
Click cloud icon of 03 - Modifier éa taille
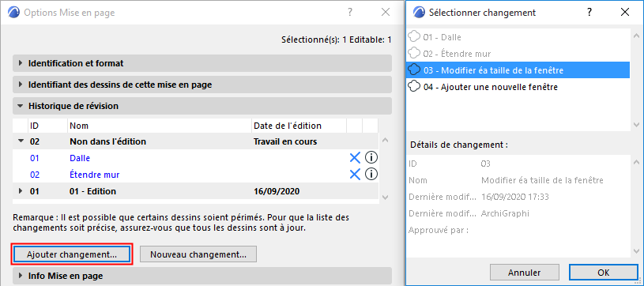pos(414,70)
